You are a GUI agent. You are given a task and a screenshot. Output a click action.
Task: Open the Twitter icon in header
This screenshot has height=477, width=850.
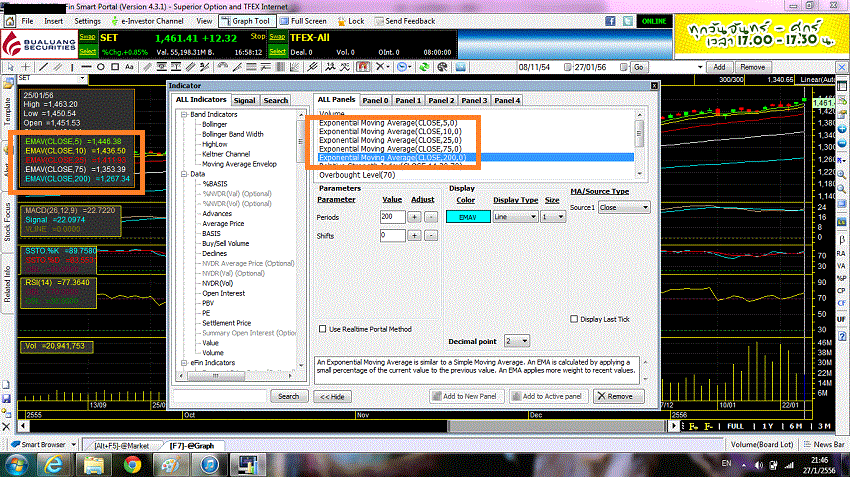pos(628,21)
